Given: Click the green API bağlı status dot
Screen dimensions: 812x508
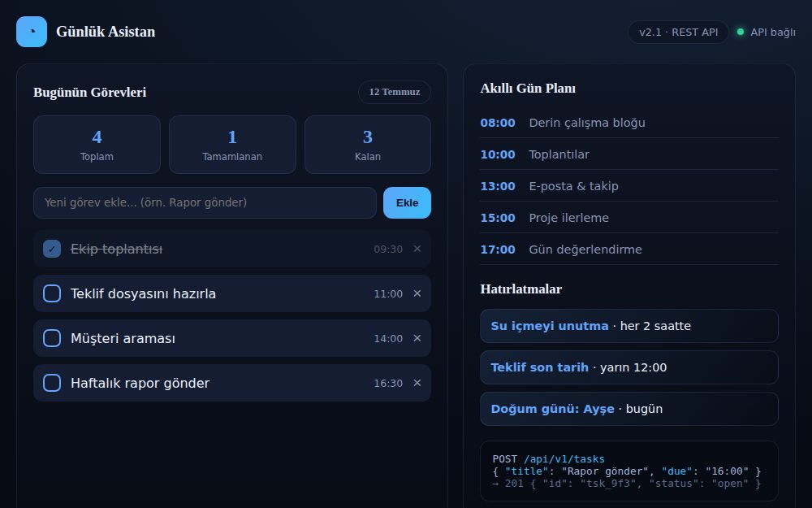Looking at the screenshot, I should pyautogui.click(x=741, y=33).
